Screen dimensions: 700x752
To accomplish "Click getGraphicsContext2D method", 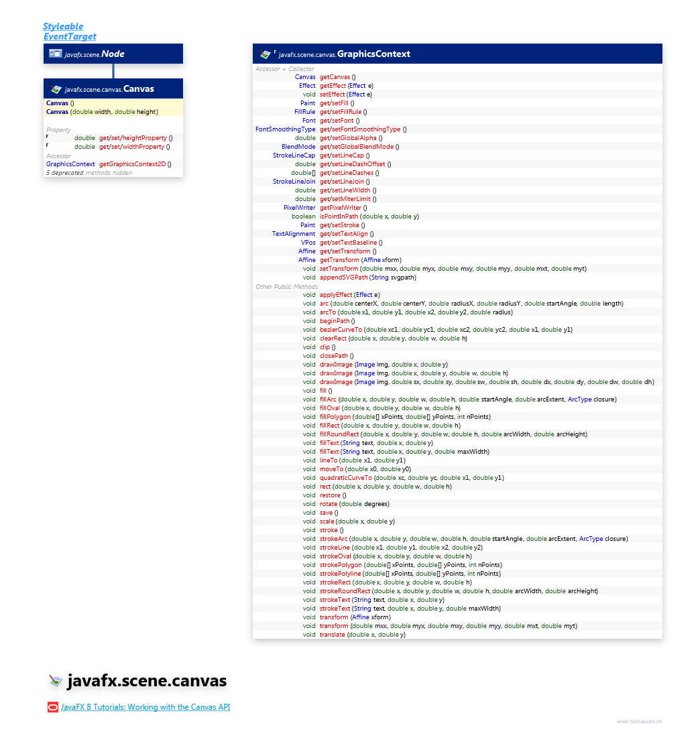I will coord(135,164).
